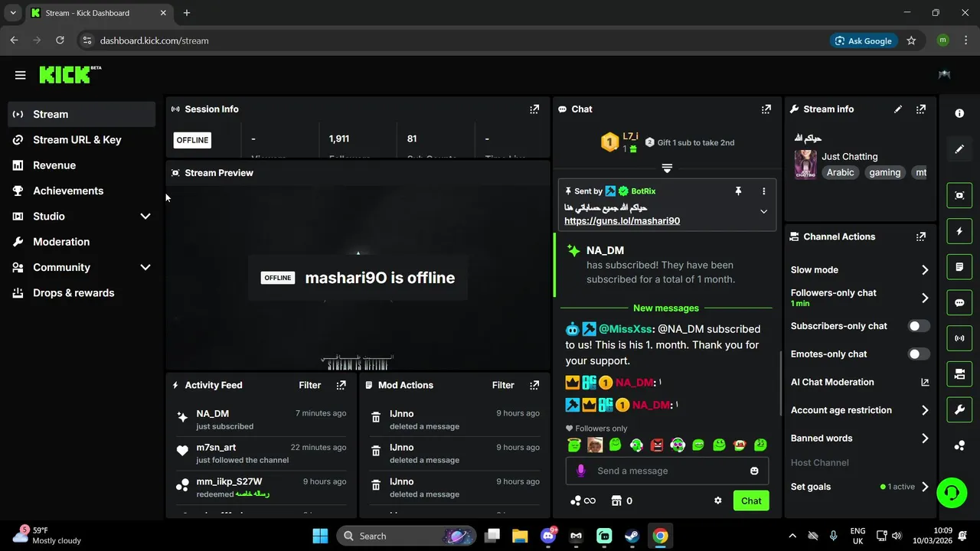Click the green Chat send button
Image resolution: width=980 pixels, height=551 pixels.
click(x=751, y=500)
